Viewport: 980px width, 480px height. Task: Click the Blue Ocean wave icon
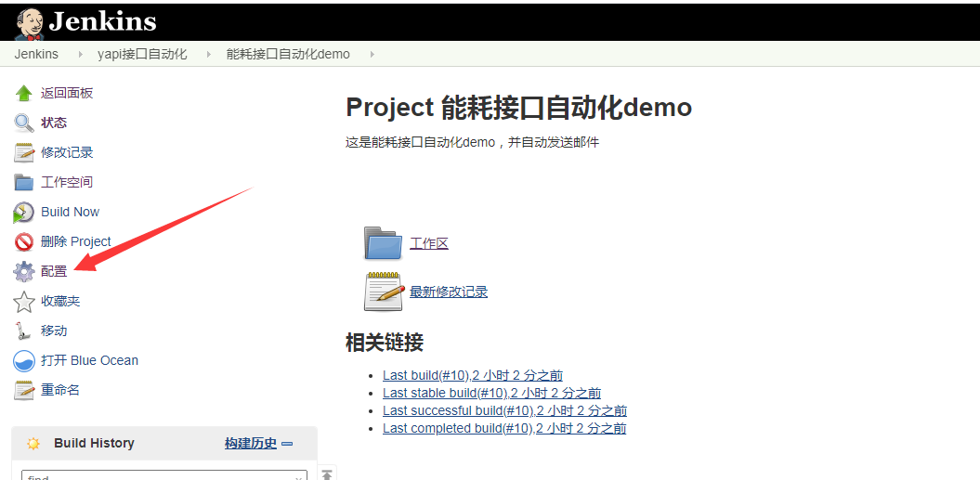(24, 360)
